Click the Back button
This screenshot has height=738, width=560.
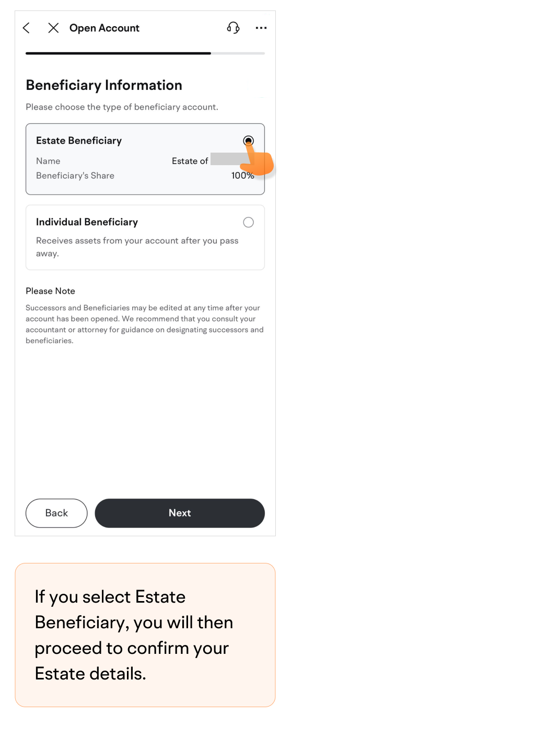point(56,513)
